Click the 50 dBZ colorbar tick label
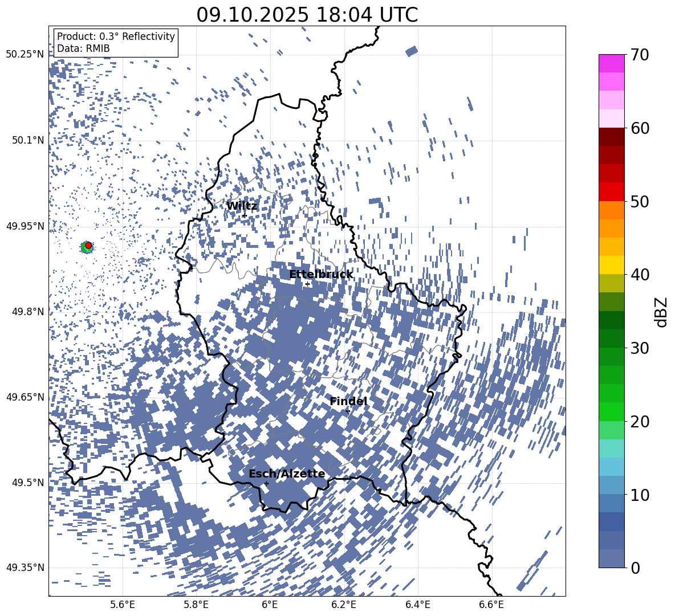 pyautogui.click(x=640, y=201)
